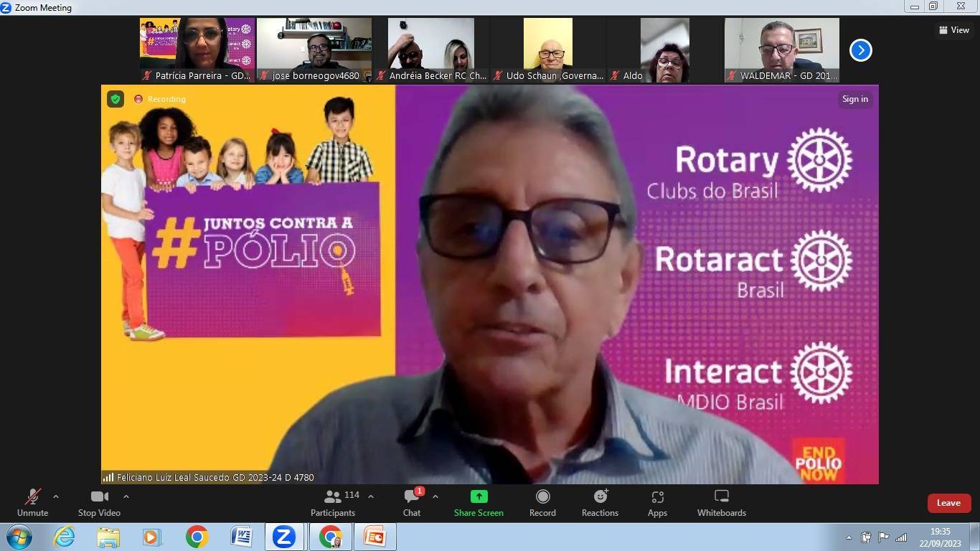Click the green encryption shield icon
The image size is (980, 551).
[x=116, y=99]
